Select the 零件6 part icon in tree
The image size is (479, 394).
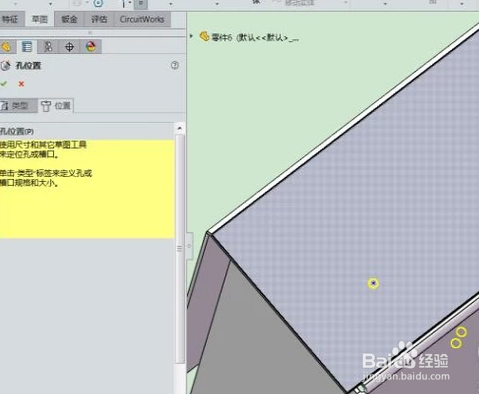[x=204, y=36]
